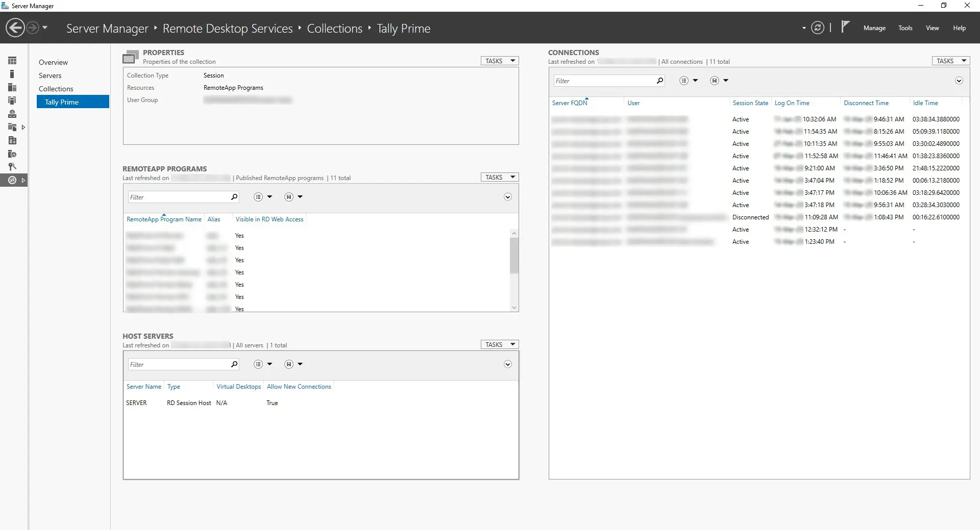
Task: Open the Manage menu
Action: tap(874, 28)
